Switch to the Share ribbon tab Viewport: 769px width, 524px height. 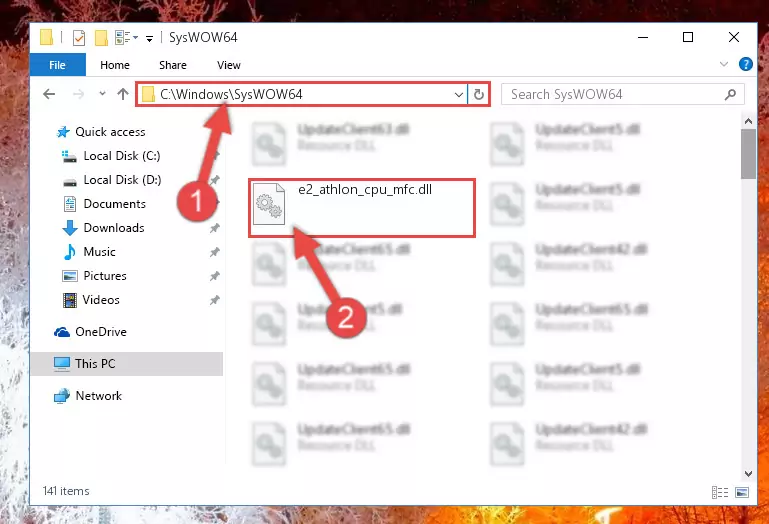point(173,65)
